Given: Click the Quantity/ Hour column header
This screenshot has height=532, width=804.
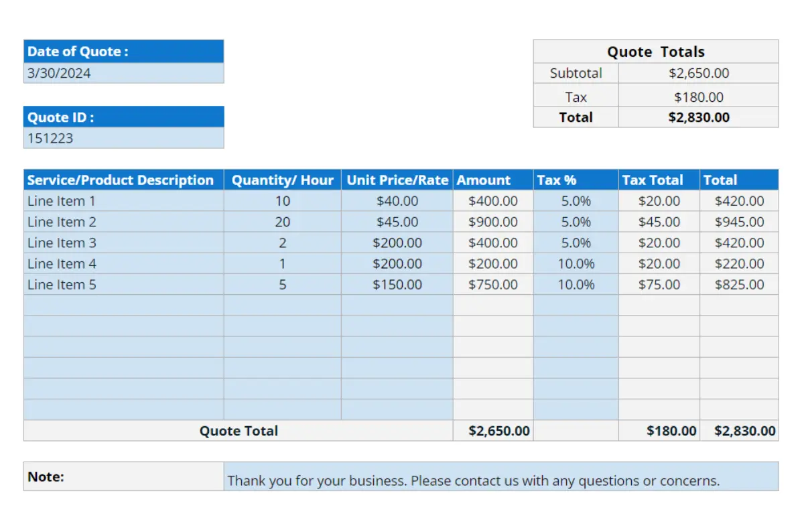Looking at the screenshot, I should (x=281, y=180).
